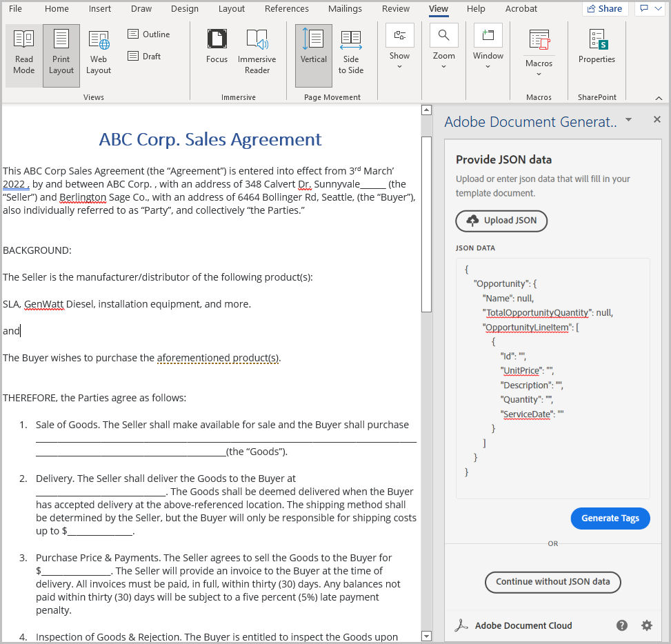The height and width of the screenshot is (644, 671).
Task: Click the vertical scrollbar thumb
Action: [x=426, y=224]
